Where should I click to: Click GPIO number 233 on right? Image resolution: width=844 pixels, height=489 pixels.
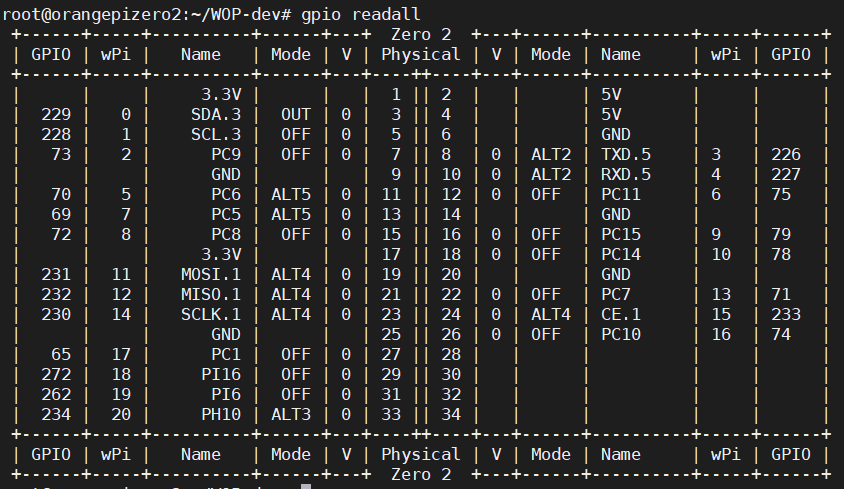787,313
